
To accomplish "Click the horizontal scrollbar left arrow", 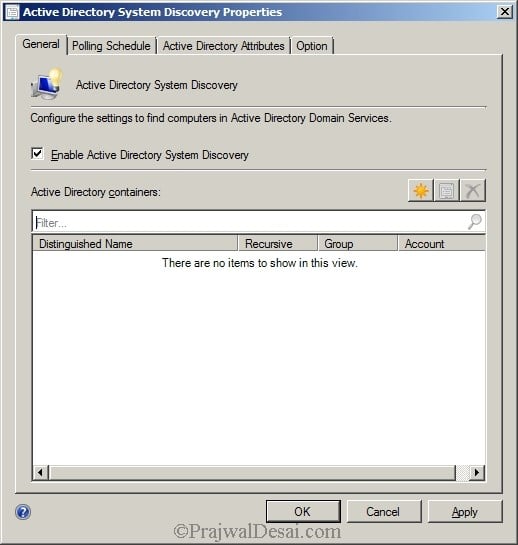I will [40, 472].
